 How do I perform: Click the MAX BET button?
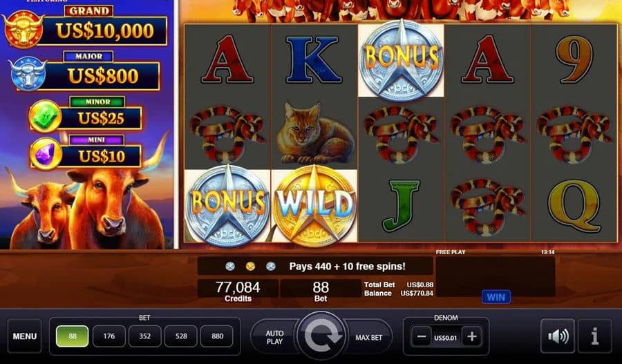pos(368,337)
